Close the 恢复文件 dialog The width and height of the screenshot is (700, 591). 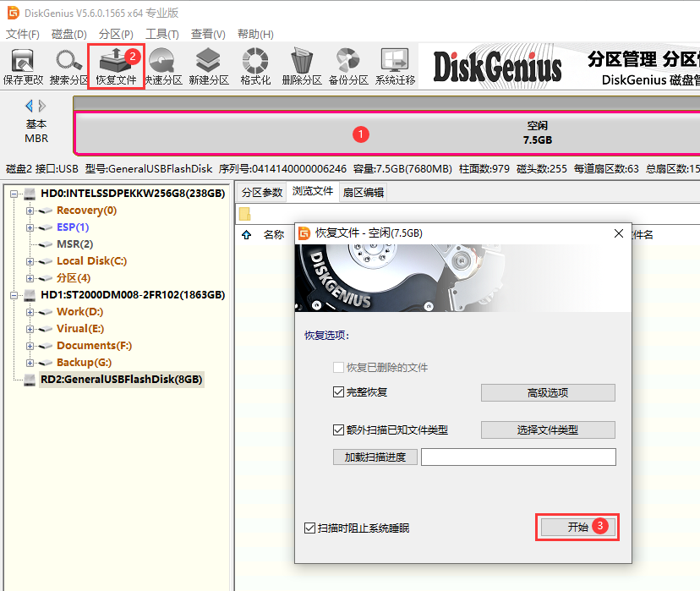618,233
